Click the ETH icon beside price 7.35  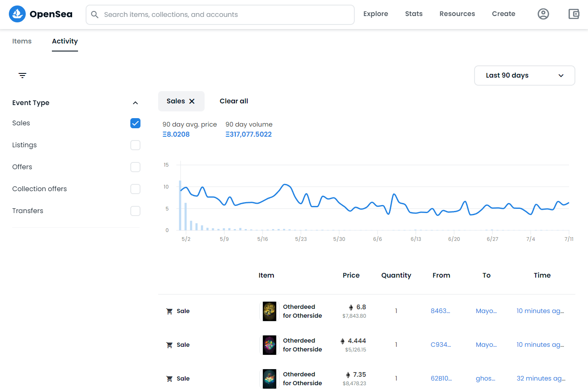click(x=348, y=375)
